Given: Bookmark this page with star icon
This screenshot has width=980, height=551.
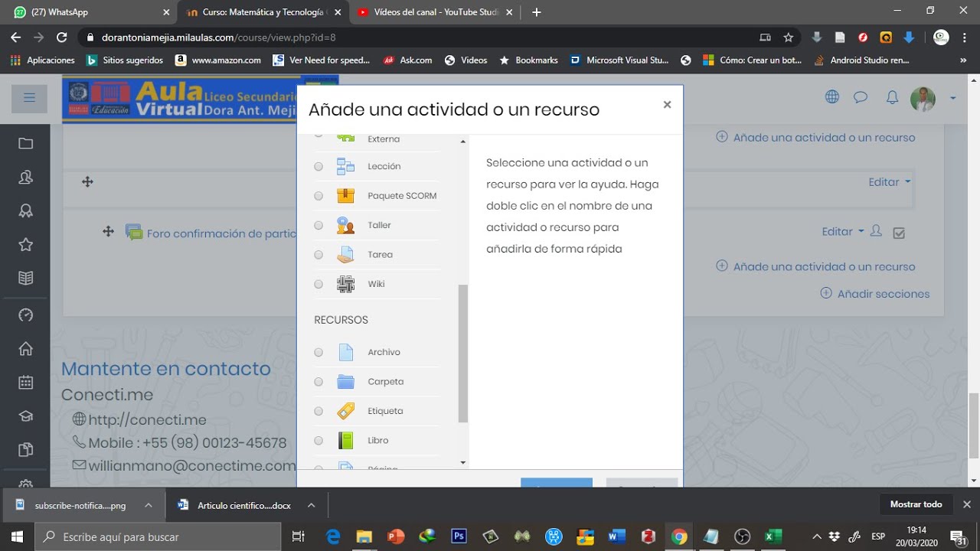Looking at the screenshot, I should pos(788,37).
